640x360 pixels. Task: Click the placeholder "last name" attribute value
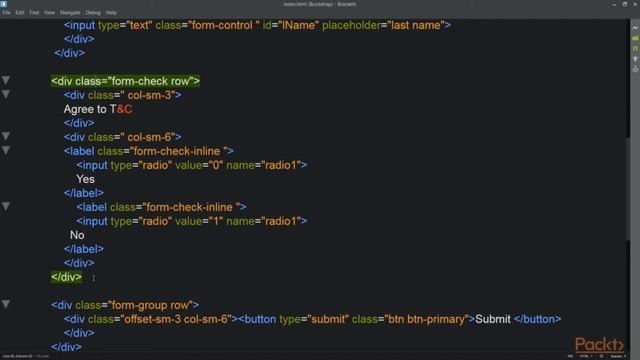click(x=416, y=25)
